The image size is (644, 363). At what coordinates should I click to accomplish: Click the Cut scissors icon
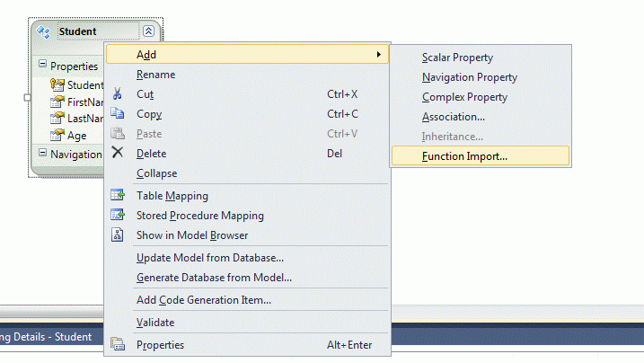click(x=117, y=94)
